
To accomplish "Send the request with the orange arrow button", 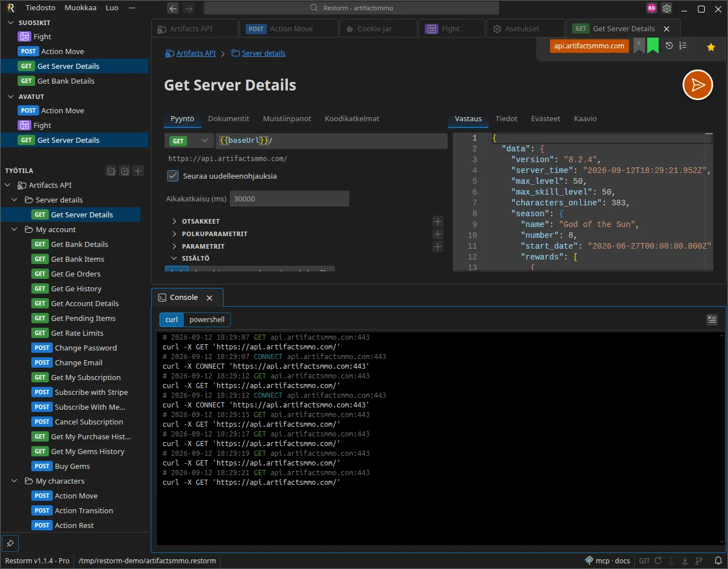I will 698,85.
